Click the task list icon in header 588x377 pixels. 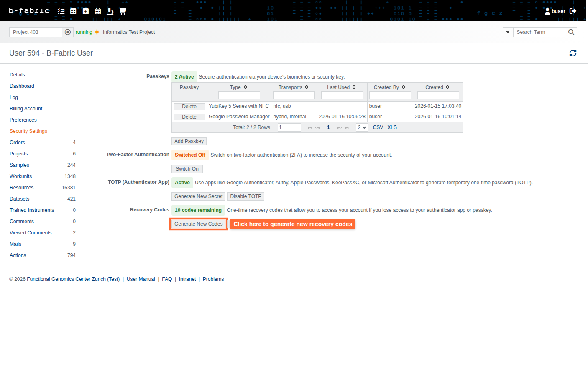point(61,11)
